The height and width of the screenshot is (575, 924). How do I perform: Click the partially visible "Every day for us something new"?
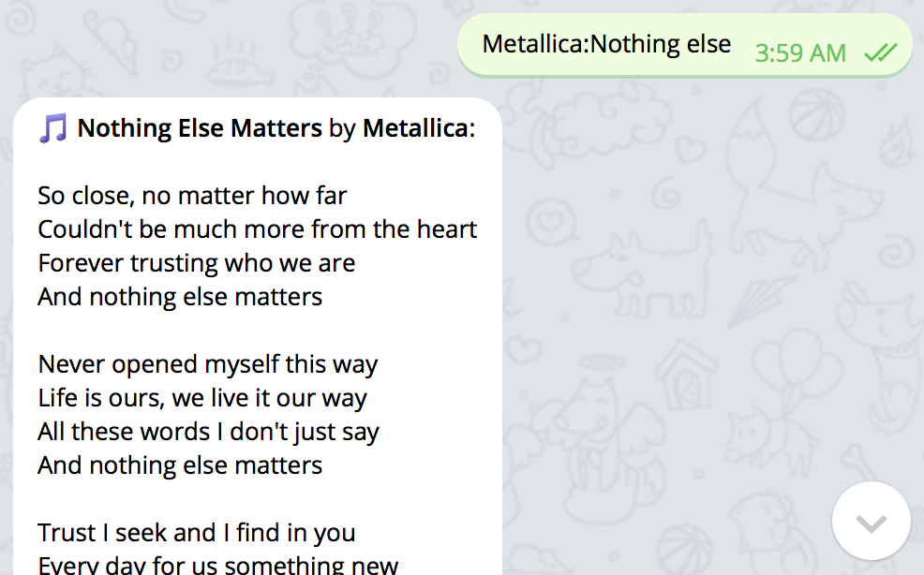tap(218, 565)
